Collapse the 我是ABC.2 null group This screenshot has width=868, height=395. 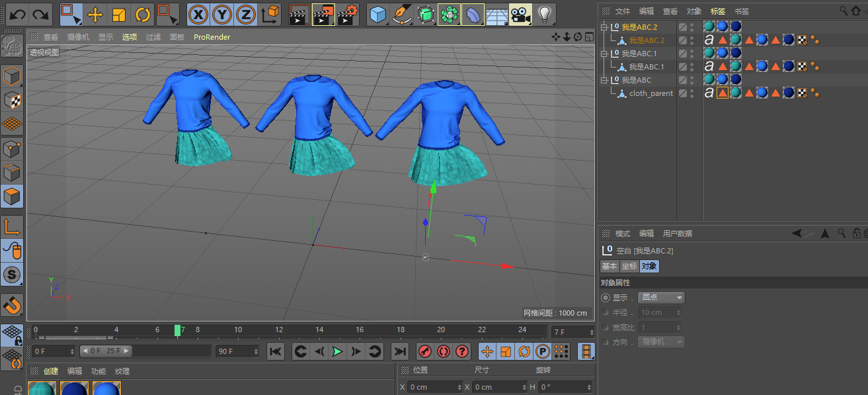[604, 27]
